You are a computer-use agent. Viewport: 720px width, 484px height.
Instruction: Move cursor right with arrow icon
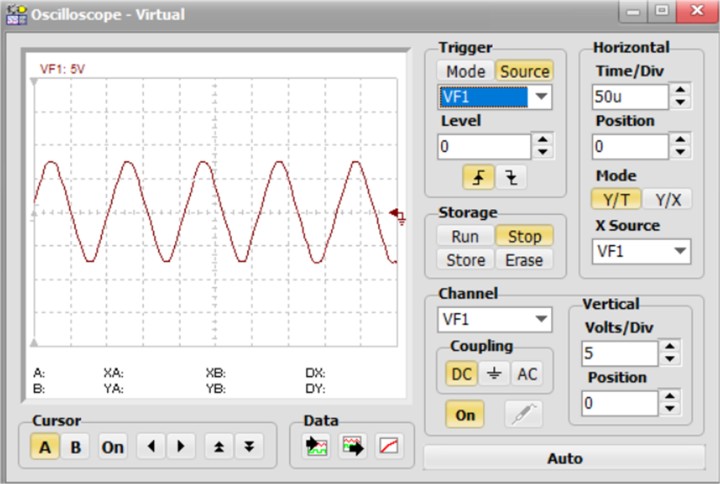[180, 446]
